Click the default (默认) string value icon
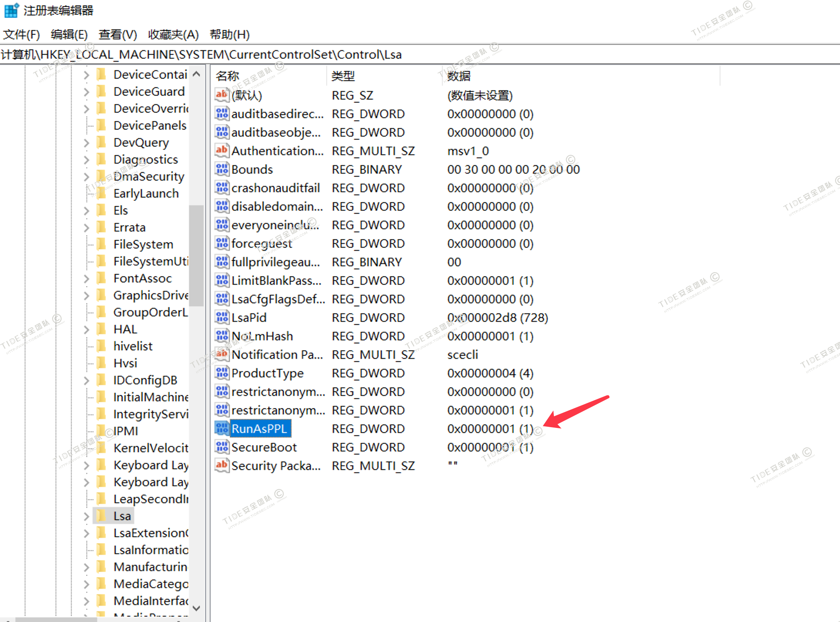This screenshot has width=840, height=622. tap(222, 95)
